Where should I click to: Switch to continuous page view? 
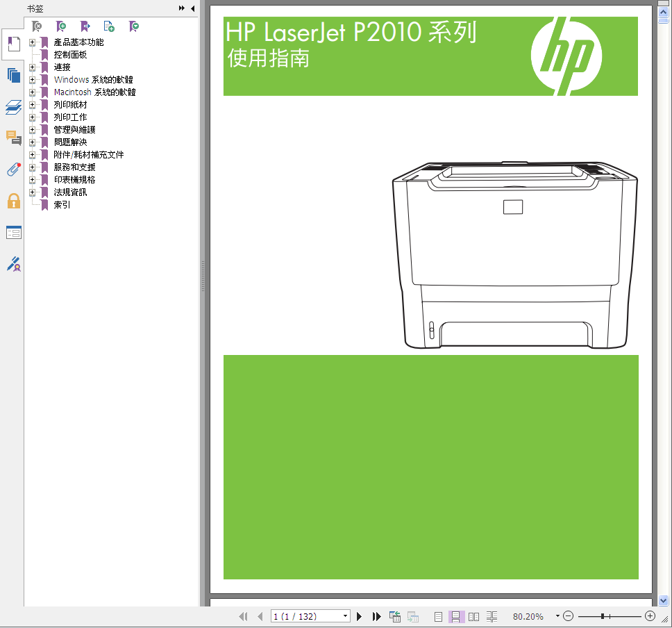tap(456, 617)
